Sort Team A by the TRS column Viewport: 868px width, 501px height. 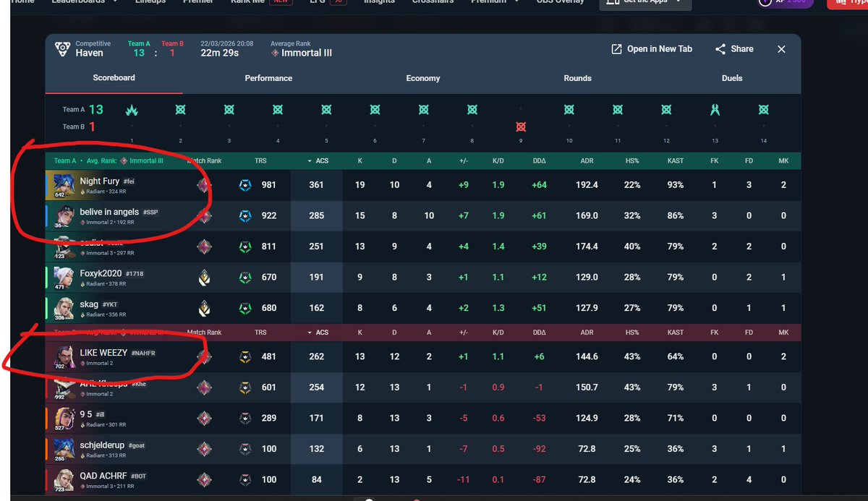260,160
